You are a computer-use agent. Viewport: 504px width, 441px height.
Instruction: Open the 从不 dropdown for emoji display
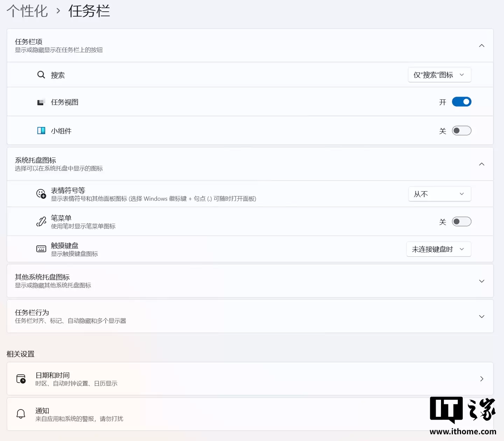point(439,194)
